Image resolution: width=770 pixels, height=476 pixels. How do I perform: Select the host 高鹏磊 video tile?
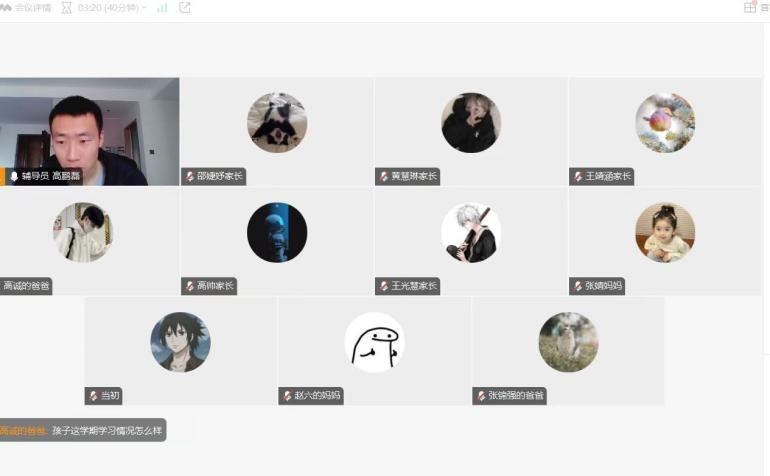[x=89, y=131]
